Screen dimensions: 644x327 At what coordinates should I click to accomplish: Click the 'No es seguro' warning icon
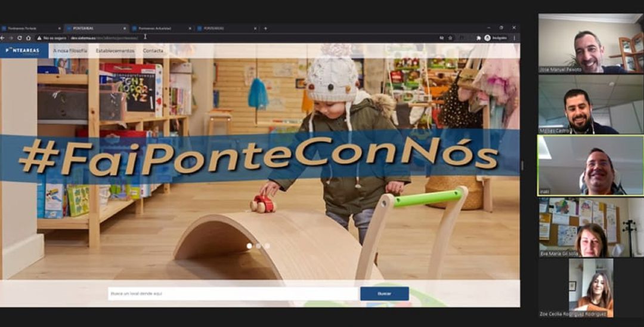(39, 38)
